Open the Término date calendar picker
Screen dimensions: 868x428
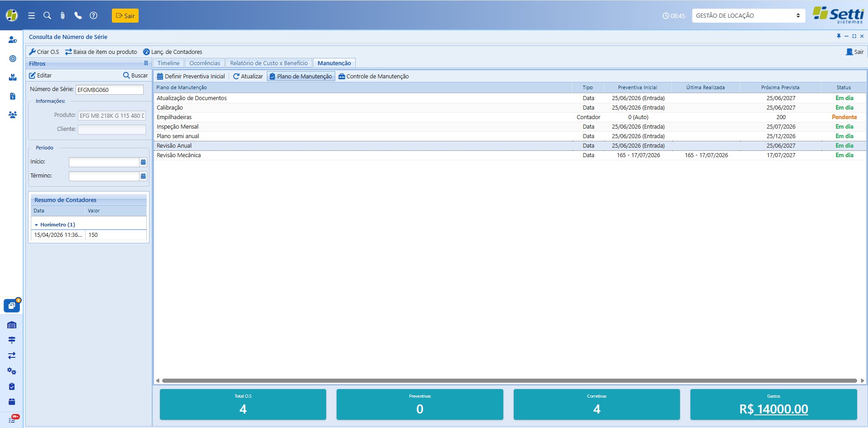coord(143,176)
